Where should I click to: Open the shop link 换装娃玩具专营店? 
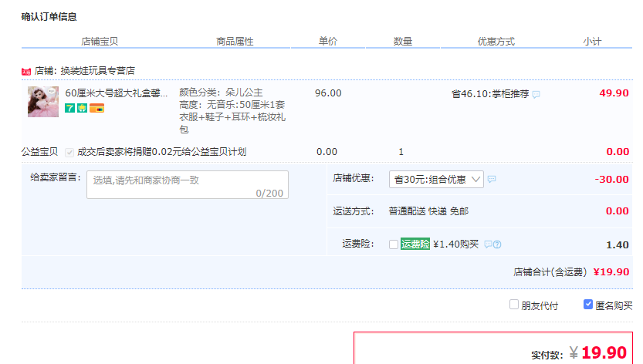97,71
